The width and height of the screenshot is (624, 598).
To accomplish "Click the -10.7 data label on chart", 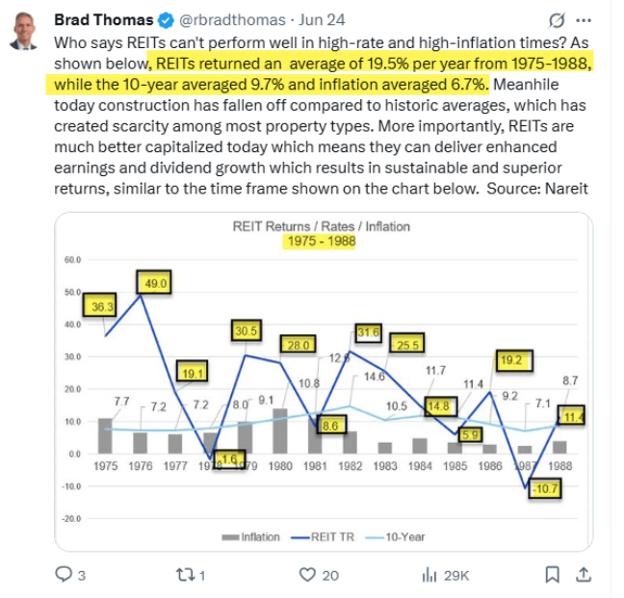I will point(545,488).
